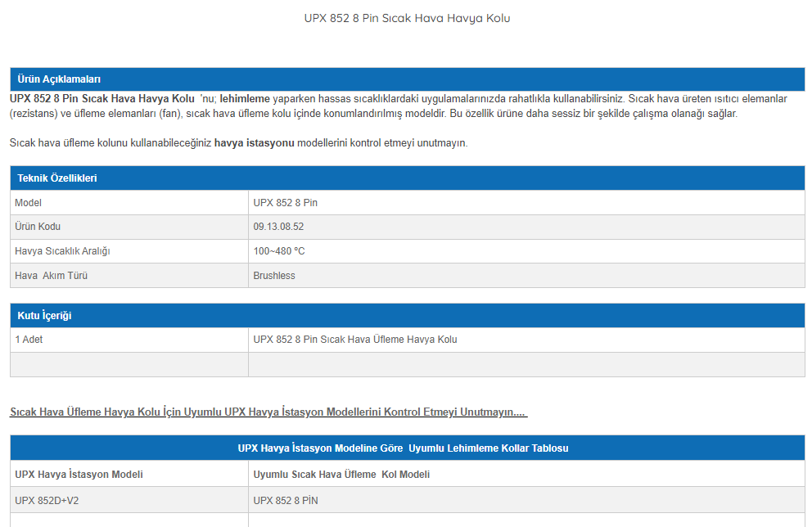Click the "Model" label cell
812x527 pixels.
pos(129,202)
